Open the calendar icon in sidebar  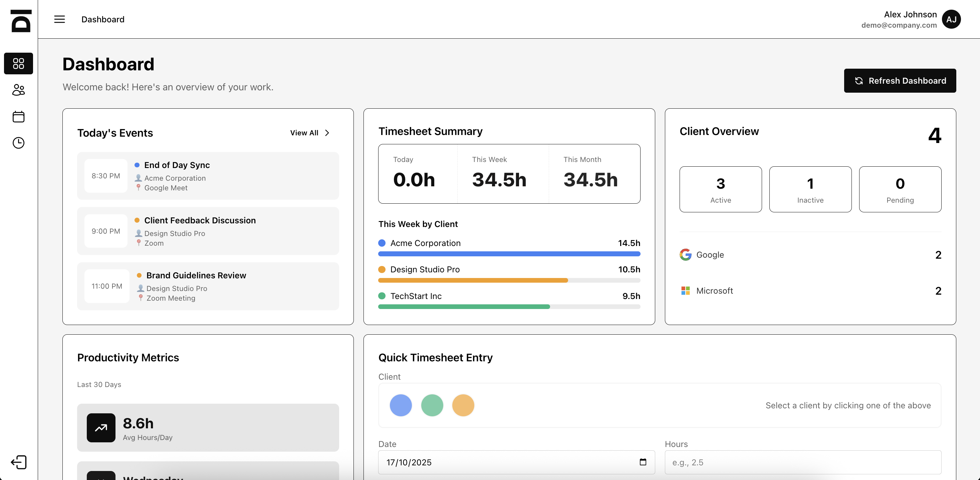[x=18, y=117]
